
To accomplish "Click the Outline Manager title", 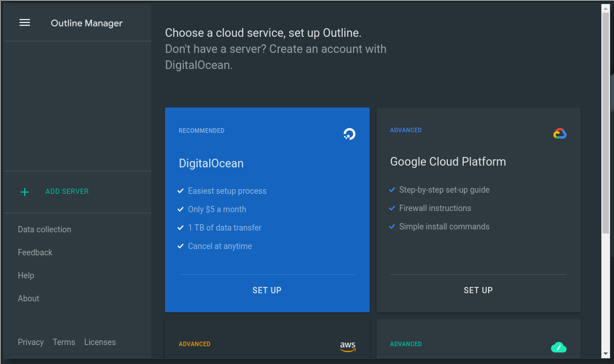I will (x=87, y=24).
